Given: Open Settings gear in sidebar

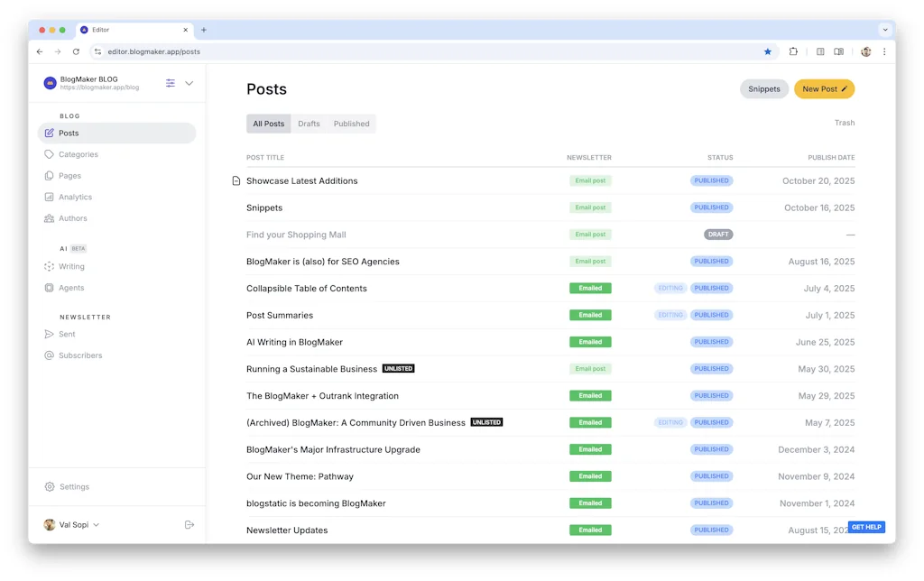Looking at the screenshot, I should 50,486.
